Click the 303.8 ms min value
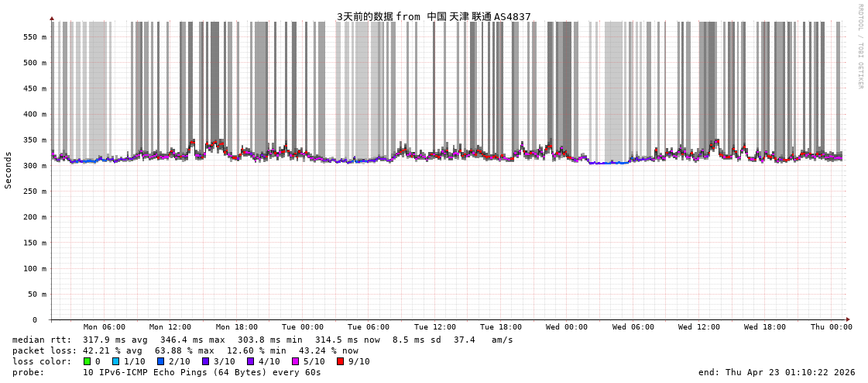868x383 pixels. tap(270, 340)
